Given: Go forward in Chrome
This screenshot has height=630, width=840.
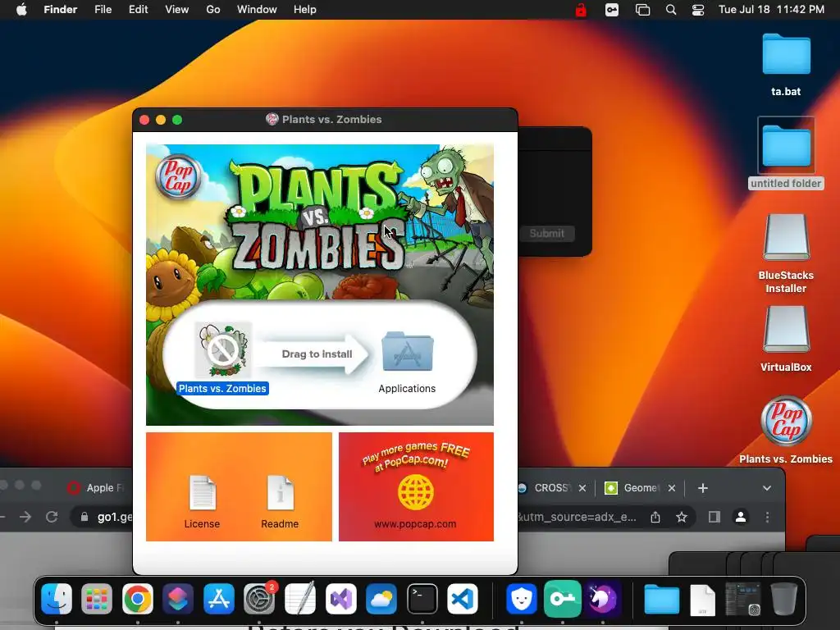Looking at the screenshot, I should point(25,517).
